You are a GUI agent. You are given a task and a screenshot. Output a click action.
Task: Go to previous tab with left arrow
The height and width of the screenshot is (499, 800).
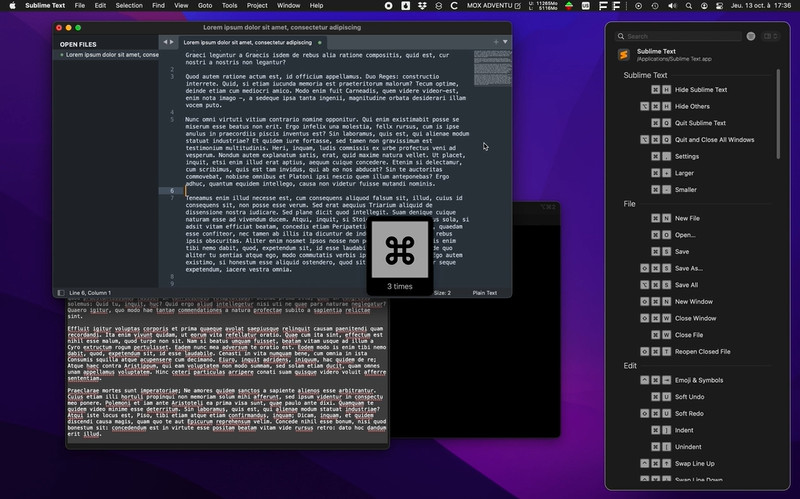point(165,42)
